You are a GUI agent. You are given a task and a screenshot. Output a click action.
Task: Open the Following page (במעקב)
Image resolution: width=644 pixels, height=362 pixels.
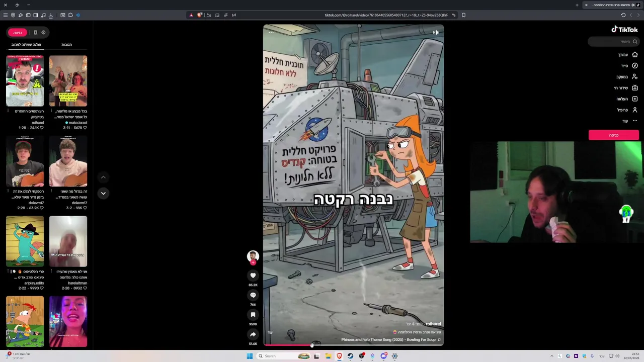click(x=627, y=77)
